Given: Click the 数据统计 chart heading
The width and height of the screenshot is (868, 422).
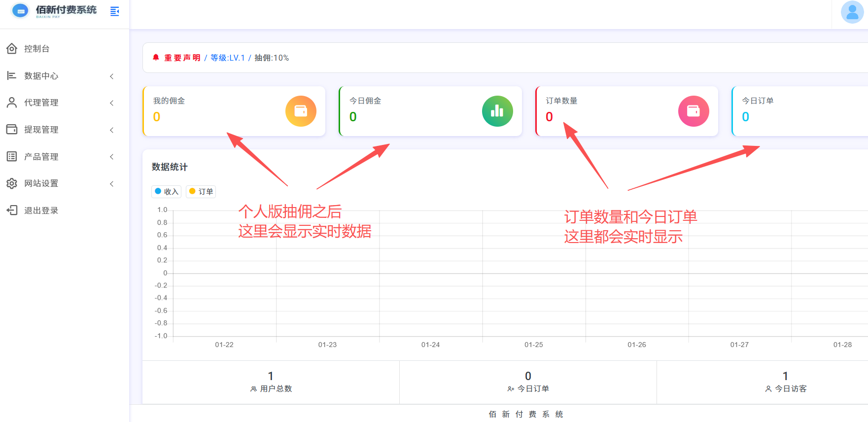Looking at the screenshot, I should tap(170, 167).
